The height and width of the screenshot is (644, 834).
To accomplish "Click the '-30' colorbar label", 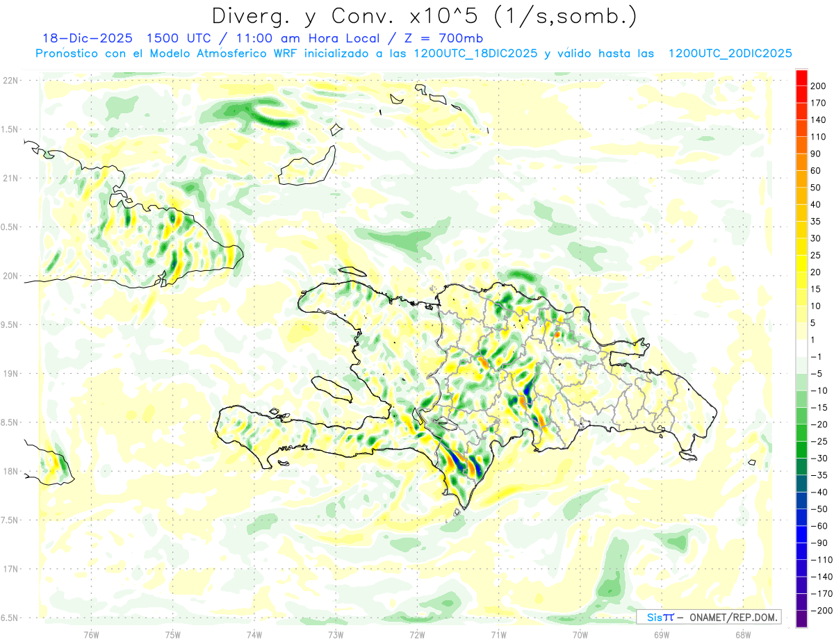I will click(x=821, y=458).
